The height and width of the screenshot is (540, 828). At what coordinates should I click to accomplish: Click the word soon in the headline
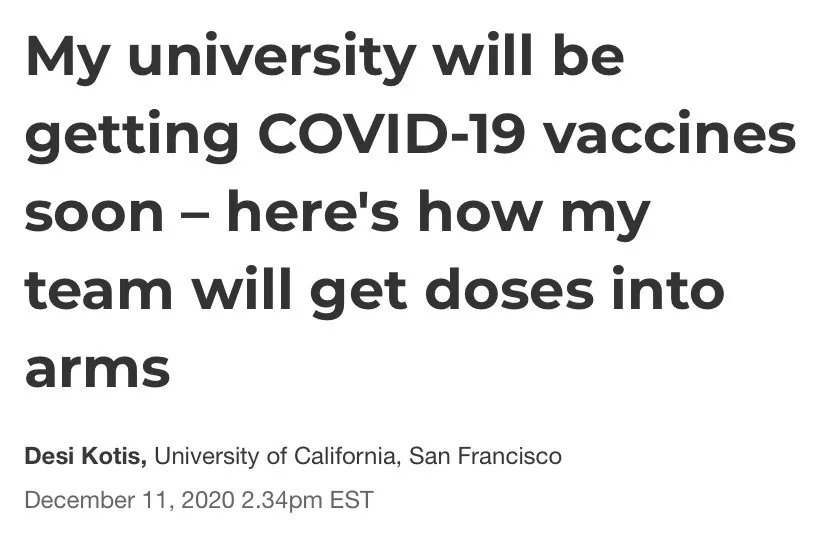click(93, 212)
